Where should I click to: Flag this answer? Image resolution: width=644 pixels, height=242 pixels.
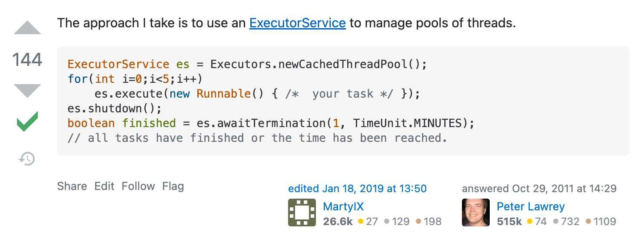173,186
